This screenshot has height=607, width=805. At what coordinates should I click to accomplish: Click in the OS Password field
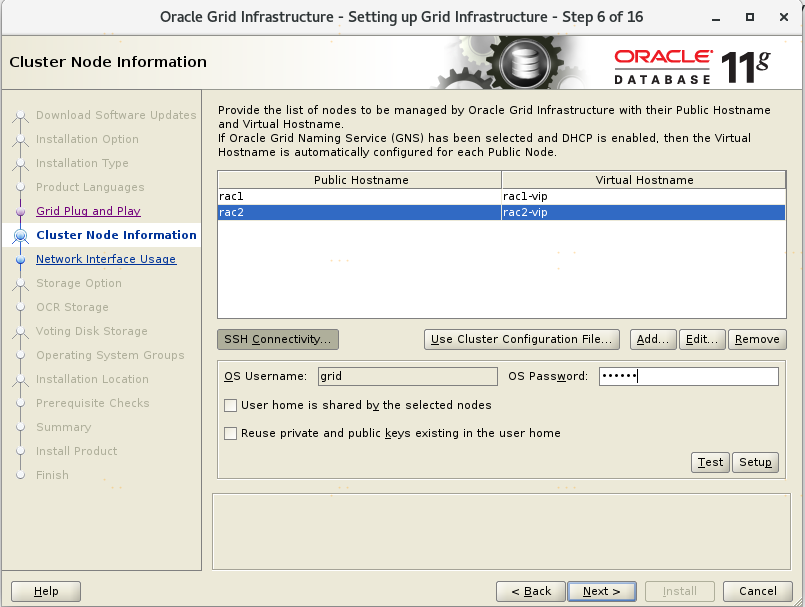point(688,376)
